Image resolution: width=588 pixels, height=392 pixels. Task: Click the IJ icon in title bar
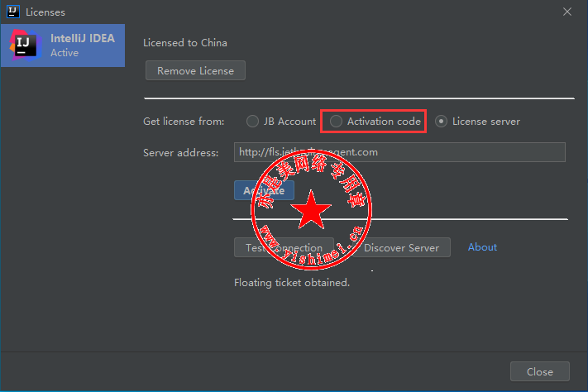[13, 12]
